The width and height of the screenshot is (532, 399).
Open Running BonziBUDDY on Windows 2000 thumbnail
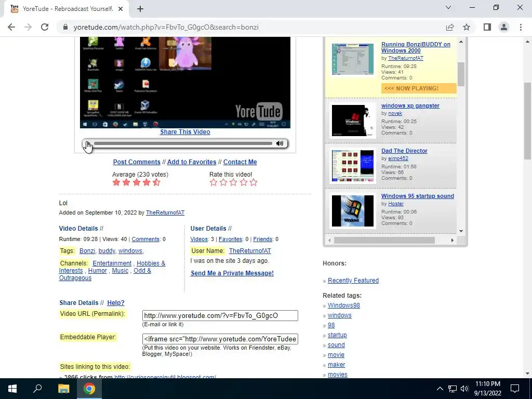[353, 59]
